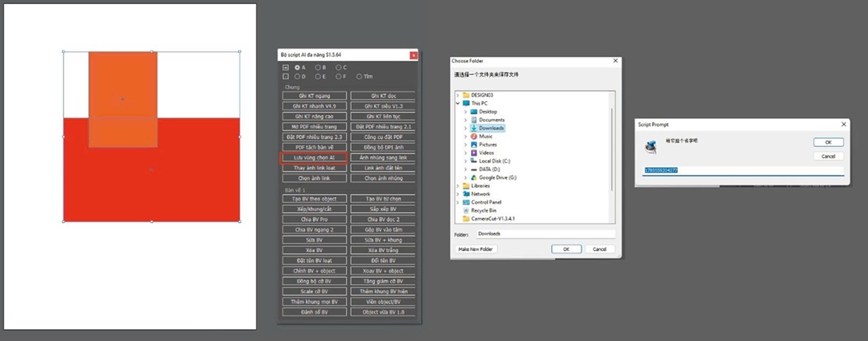The height and width of the screenshot is (341, 868).
Task: Click the Desktop folder icon
Action: 474,112
